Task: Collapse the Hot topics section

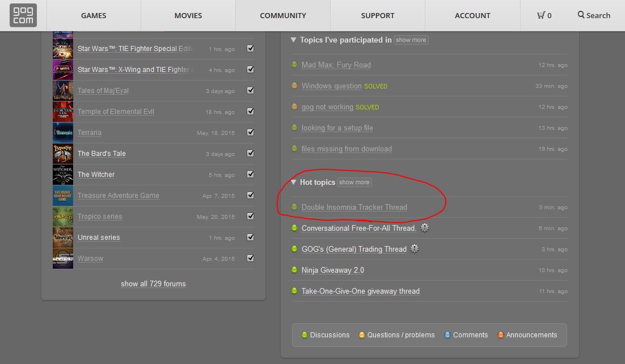Action: click(x=293, y=182)
